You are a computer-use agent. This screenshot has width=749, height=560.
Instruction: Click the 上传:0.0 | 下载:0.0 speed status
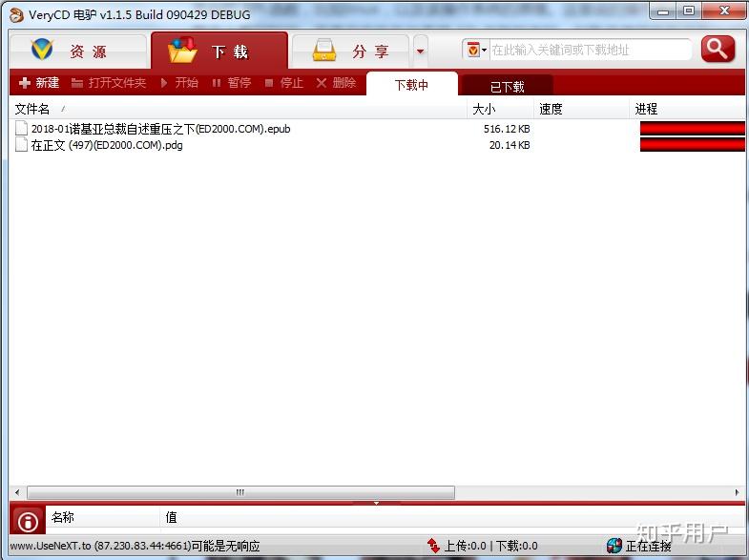pyautogui.click(x=491, y=546)
